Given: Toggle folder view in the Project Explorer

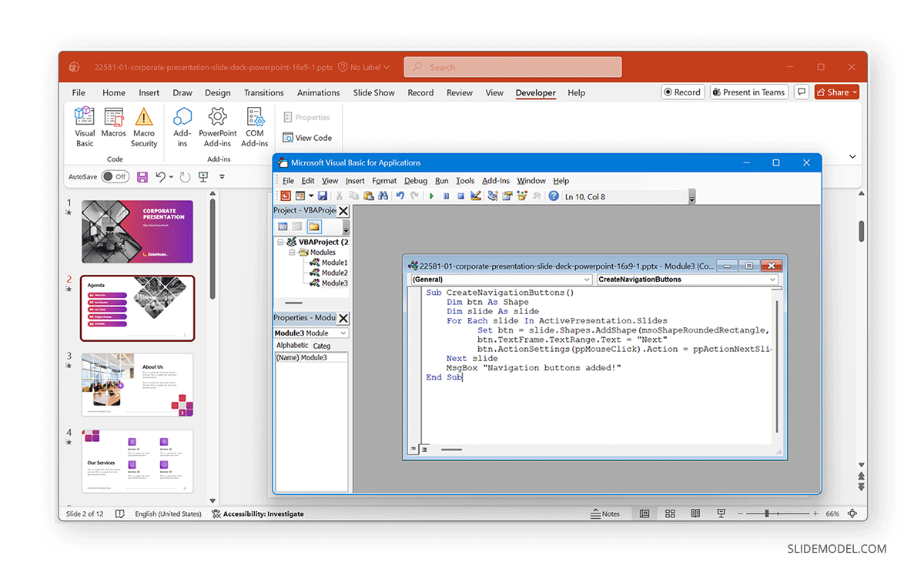Looking at the screenshot, I should coord(314,227).
